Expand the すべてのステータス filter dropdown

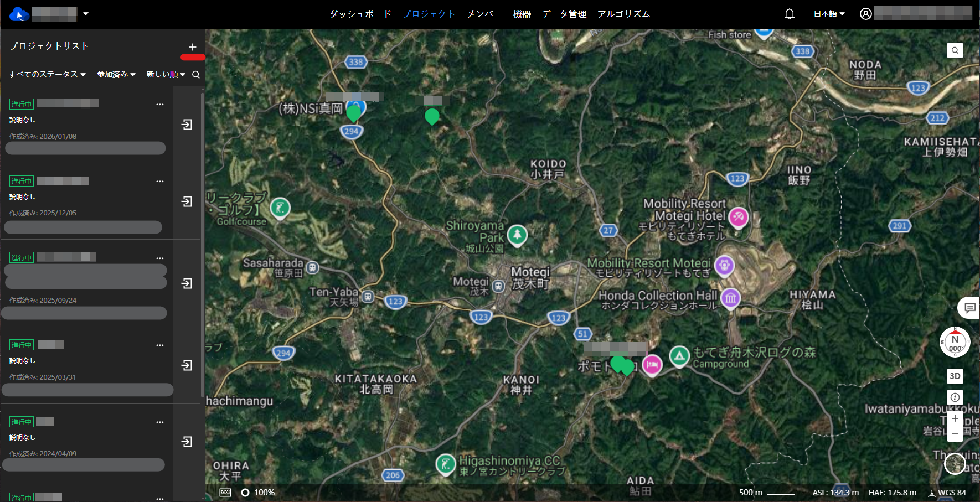pyautogui.click(x=47, y=74)
